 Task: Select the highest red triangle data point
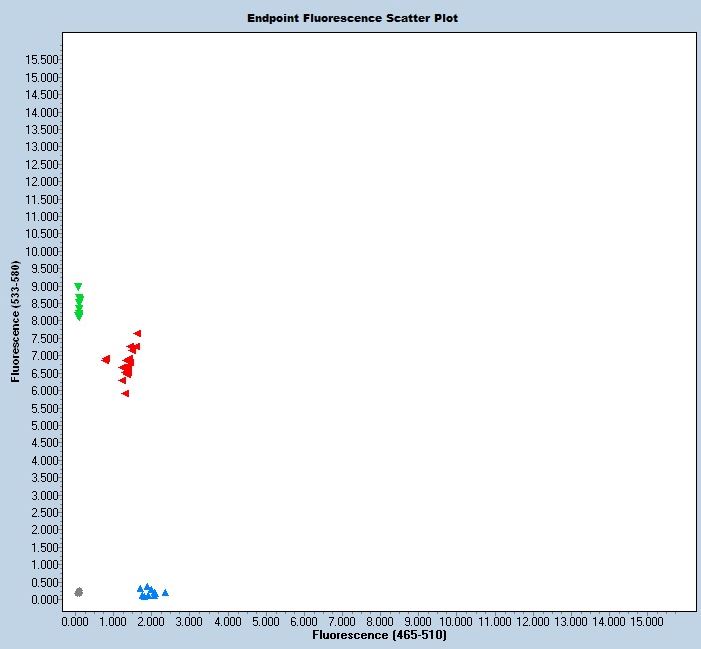point(137,333)
